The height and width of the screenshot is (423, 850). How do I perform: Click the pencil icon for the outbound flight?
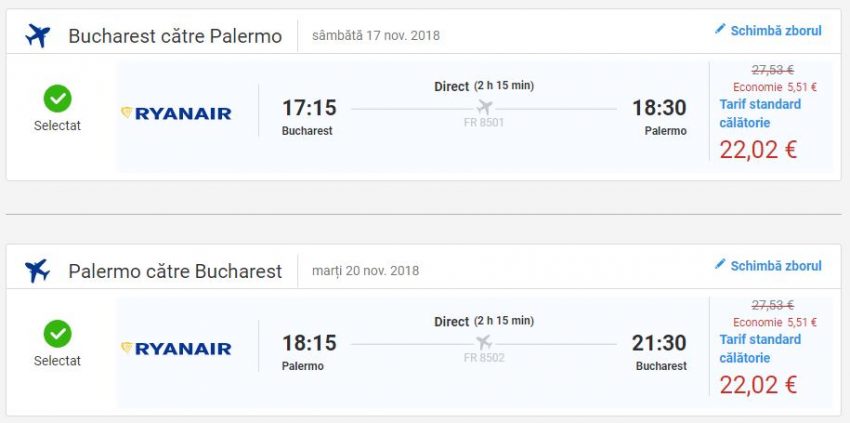720,30
